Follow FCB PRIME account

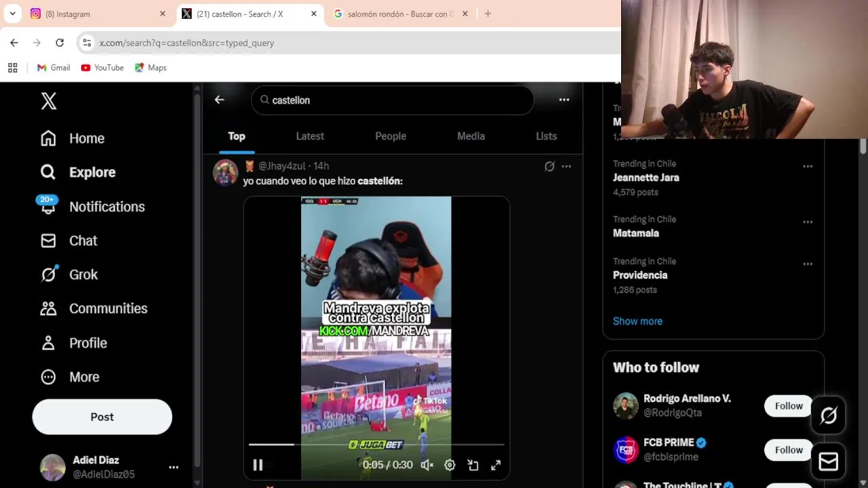pos(788,450)
